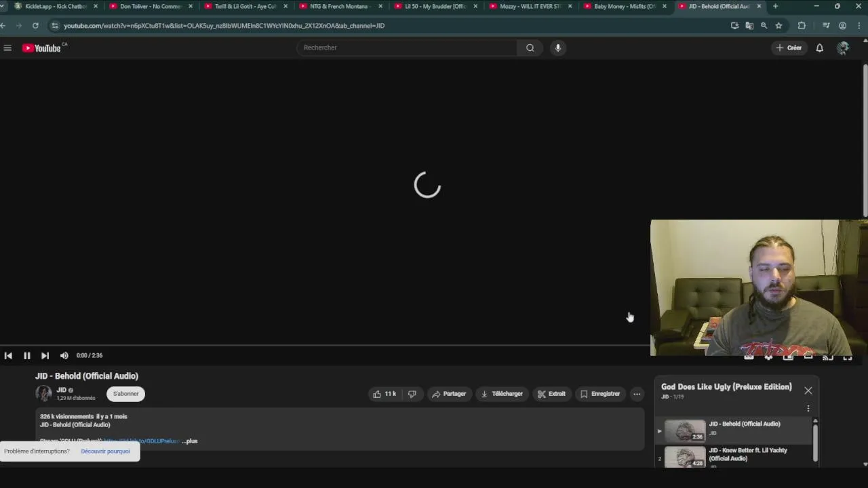The height and width of the screenshot is (488, 868).
Task: Open media control icon in browser toolbar
Action: tap(825, 26)
